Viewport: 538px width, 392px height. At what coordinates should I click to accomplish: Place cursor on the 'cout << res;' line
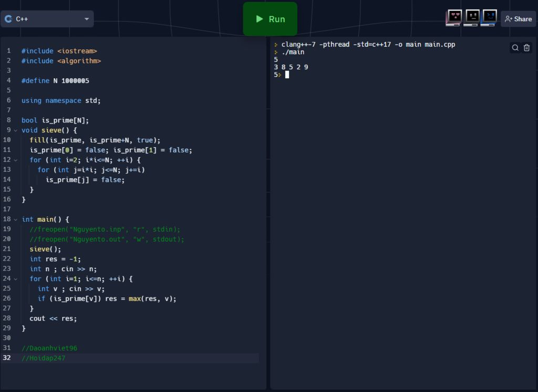click(x=53, y=318)
